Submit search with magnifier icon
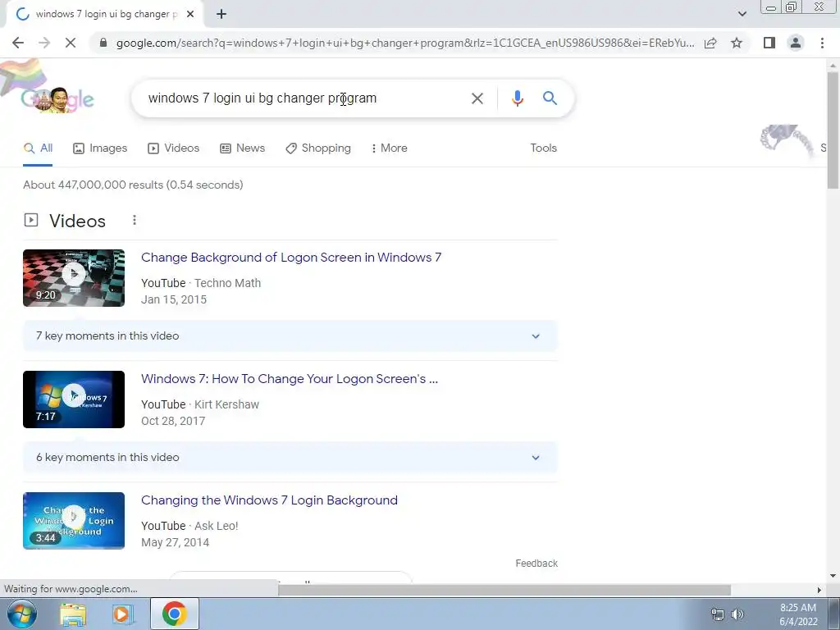The image size is (840, 630). point(550,98)
